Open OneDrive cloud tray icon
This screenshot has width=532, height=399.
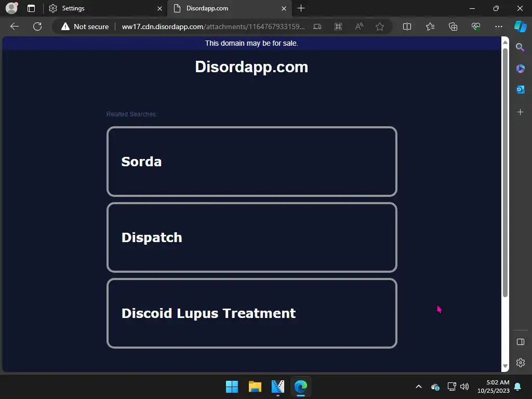click(435, 387)
